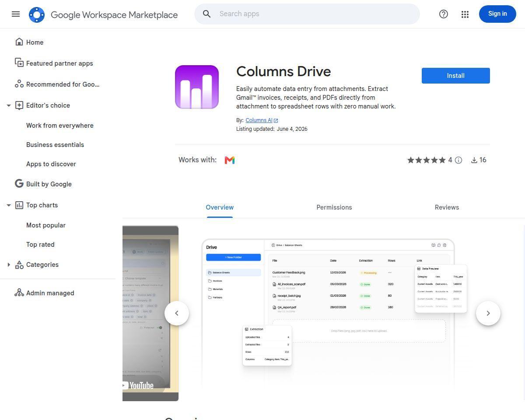Open Built by Google page

point(49,184)
